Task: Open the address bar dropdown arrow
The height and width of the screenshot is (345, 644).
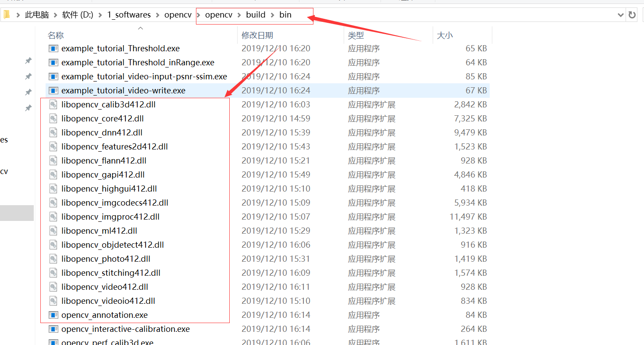Action: click(x=620, y=14)
